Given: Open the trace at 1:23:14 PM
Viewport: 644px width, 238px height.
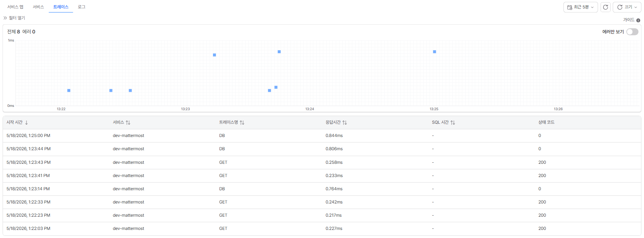Looking at the screenshot, I should [322, 189].
